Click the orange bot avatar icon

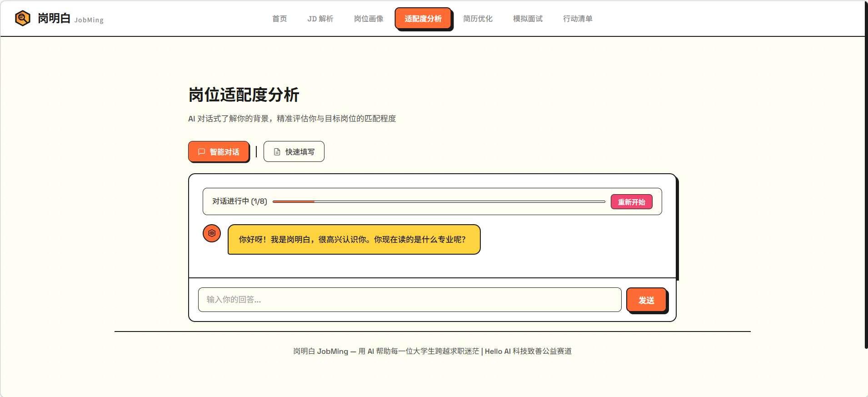point(212,233)
